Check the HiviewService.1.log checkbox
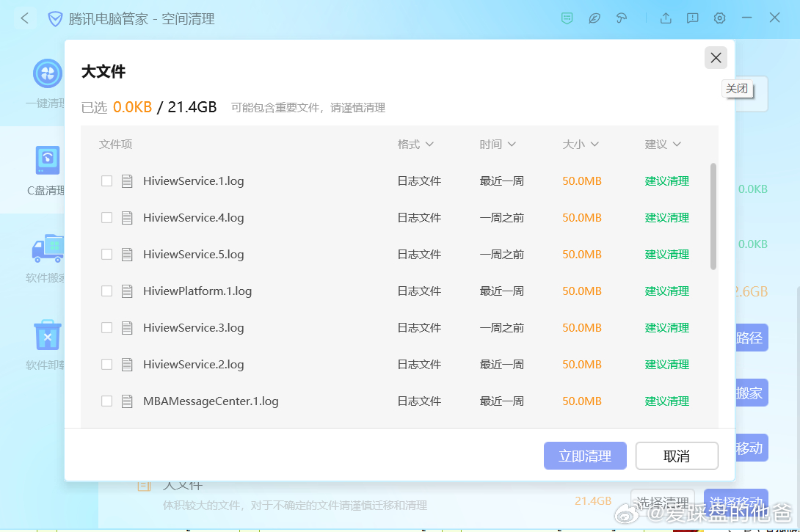 click(x=106, y=181)
